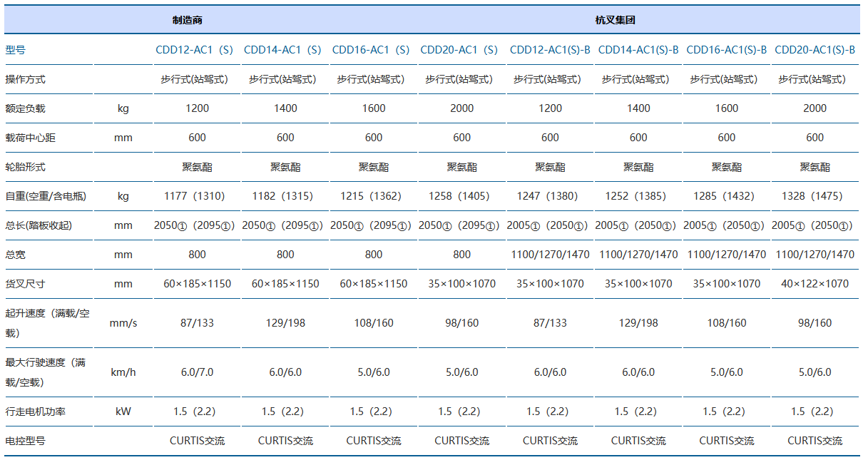Viewport: 868px width, 465px height.
Task: Open the CDD12-AC1 (S) model link
Action: [195, 50]
